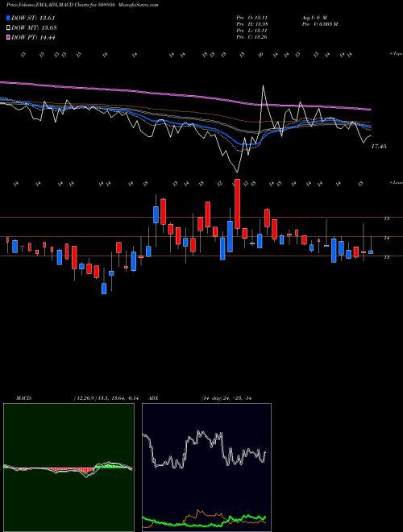Select the DOW ST: 13.61 legend label

click(33, 19)
